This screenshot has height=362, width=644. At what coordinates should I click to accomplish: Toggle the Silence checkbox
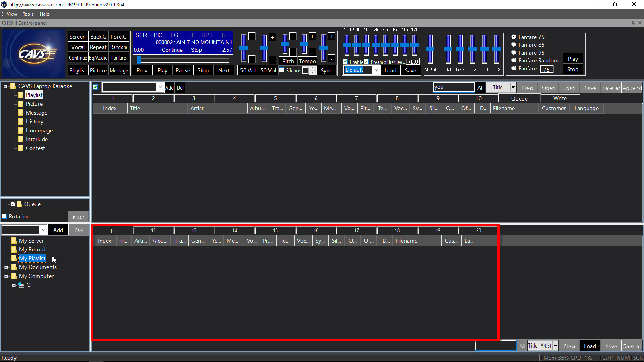pos(282,70)
